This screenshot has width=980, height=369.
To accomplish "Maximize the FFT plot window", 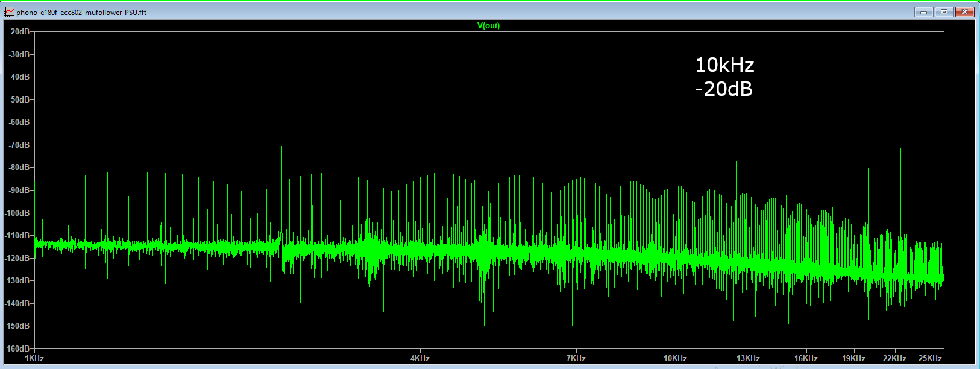I will pyautogui.click(x=944, y=11).
